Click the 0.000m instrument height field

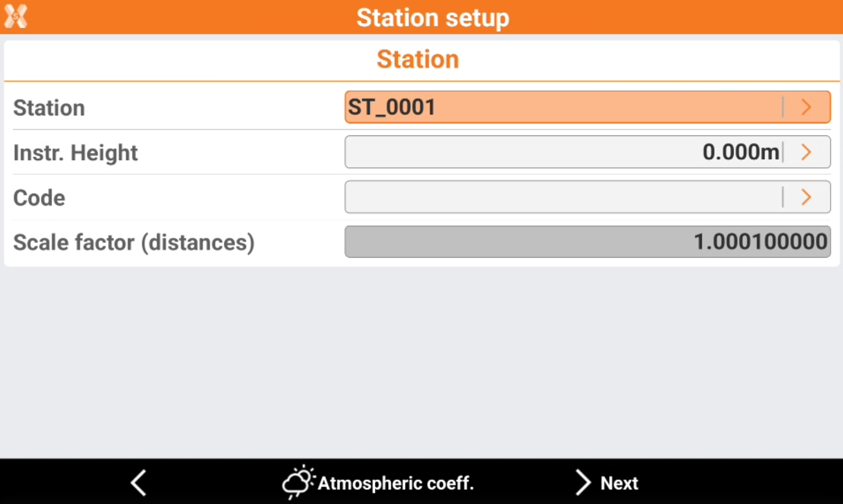tap(562, 152)
